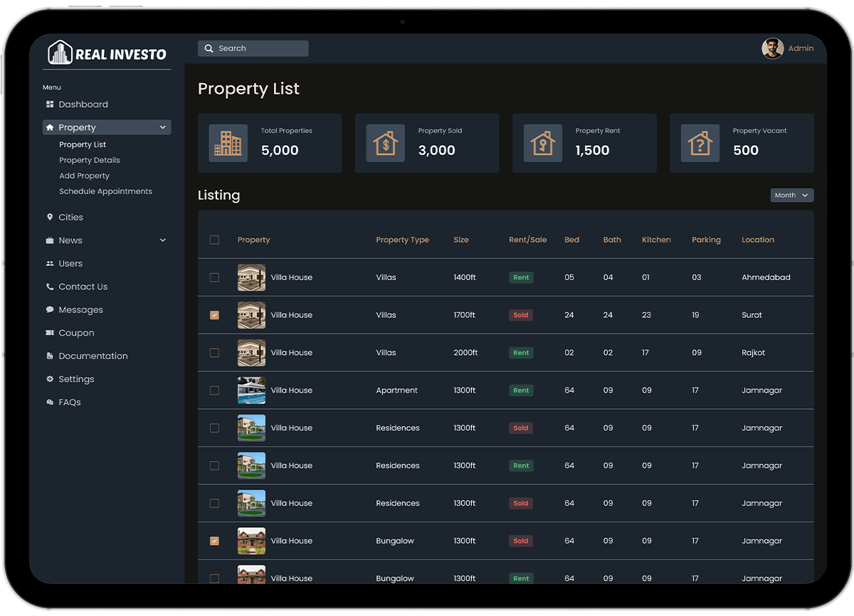Click the Documentation file icon
854x616 pixels.
[50, 356]
